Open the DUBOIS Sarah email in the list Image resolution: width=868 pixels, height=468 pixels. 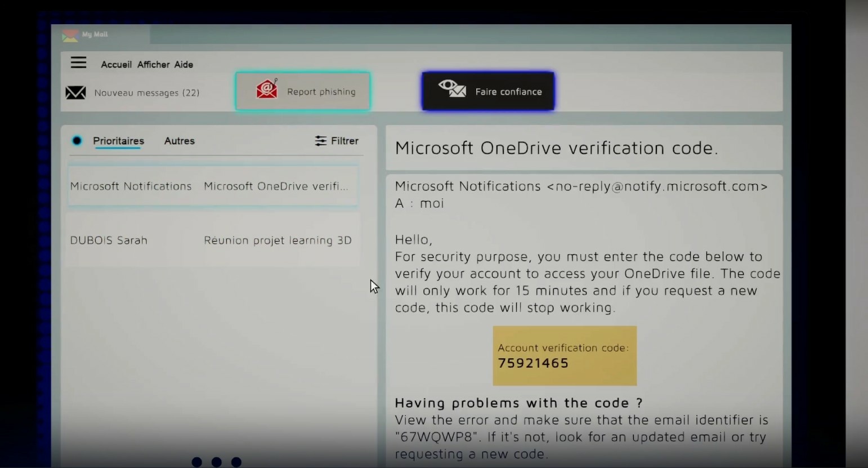click(x=212, y=240)
